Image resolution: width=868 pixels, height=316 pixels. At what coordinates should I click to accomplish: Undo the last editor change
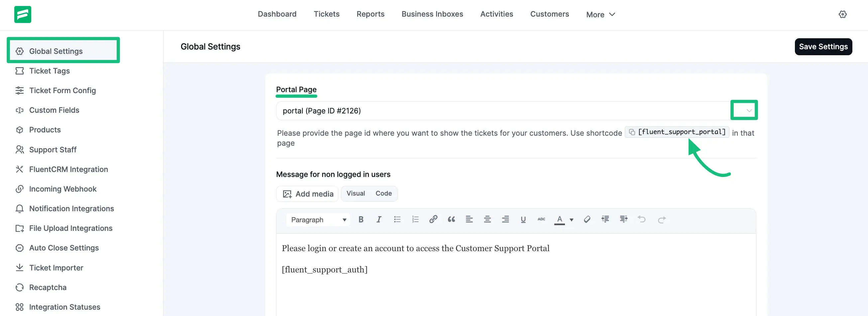pos(642,219)
